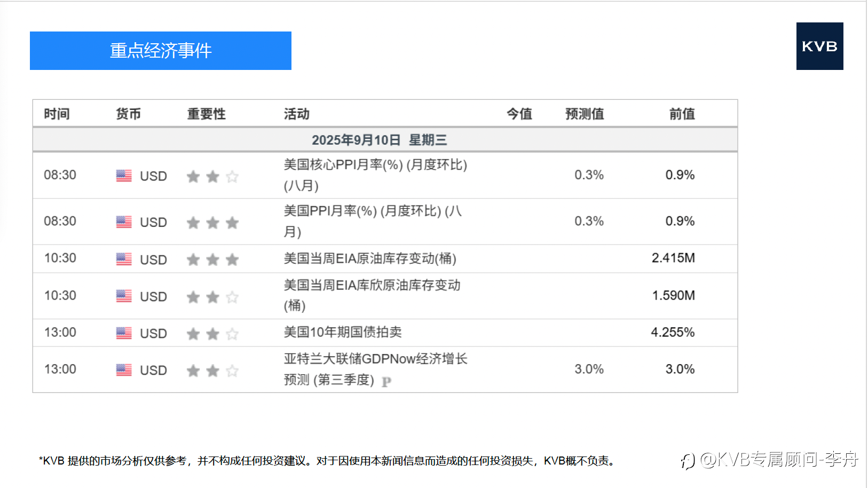
Task: Click the *KVB disclaimer text at the bottom
Action: (328, 461)
